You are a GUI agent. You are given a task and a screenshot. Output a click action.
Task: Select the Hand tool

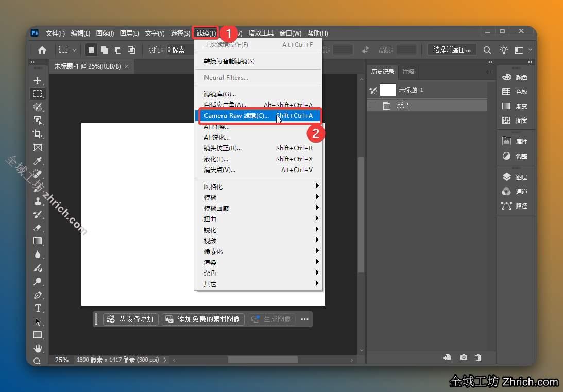pos(37,348)
